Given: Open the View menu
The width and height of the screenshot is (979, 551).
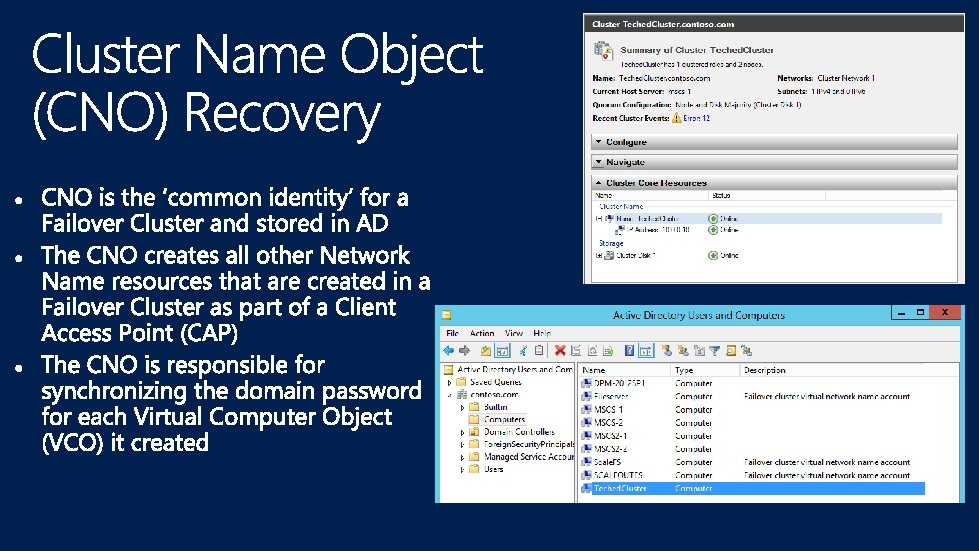Looking at the screenshot, I should click(x=514, y=333).
